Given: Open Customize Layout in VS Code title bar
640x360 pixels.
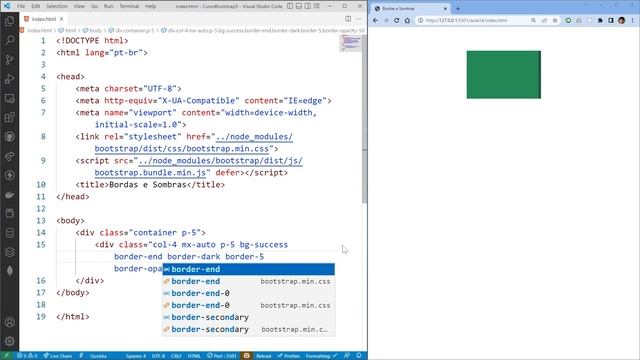Looking at the screenshot, I should pyautogui.click(x=317, y=6).
